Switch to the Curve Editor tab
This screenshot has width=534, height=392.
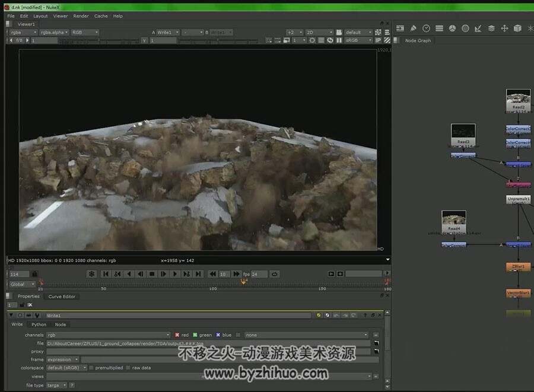coord(62,297)
